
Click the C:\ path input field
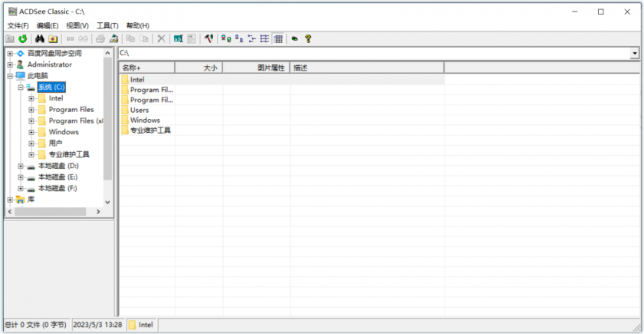(x=375, y=54)
